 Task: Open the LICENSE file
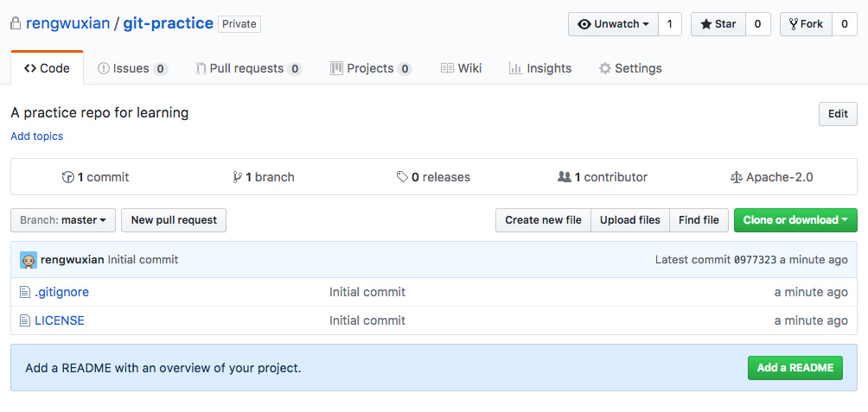60,320
